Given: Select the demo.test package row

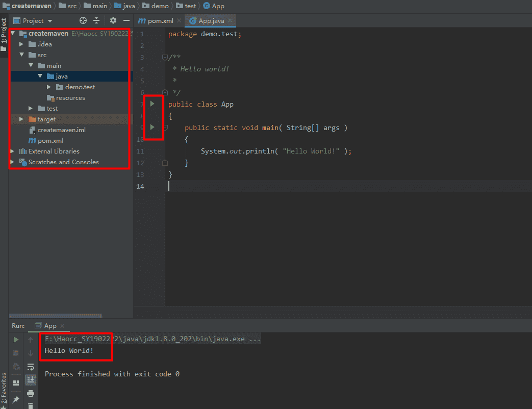Looking at the screenshot, I should (70, 87).
